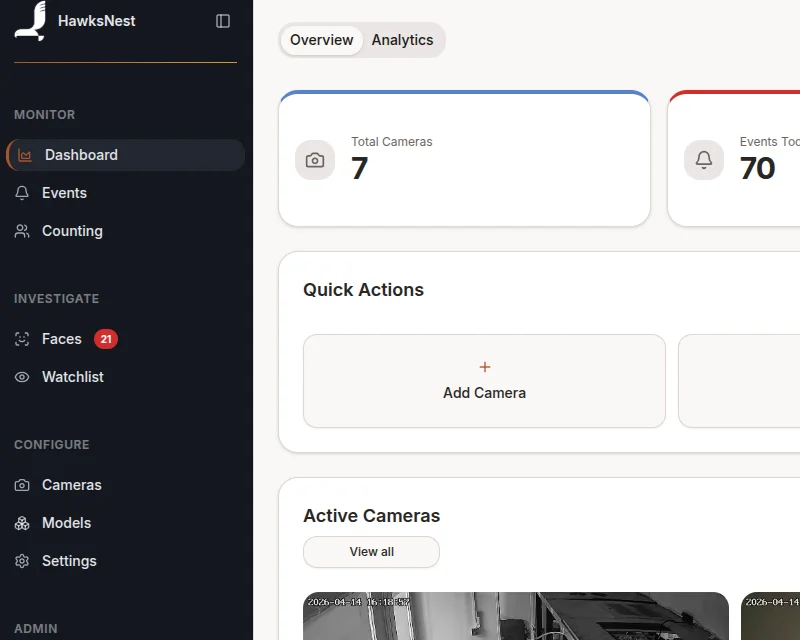800x640 pixels.
Task: Click the HawksNest hawk logo
Action: coord(31,21)
